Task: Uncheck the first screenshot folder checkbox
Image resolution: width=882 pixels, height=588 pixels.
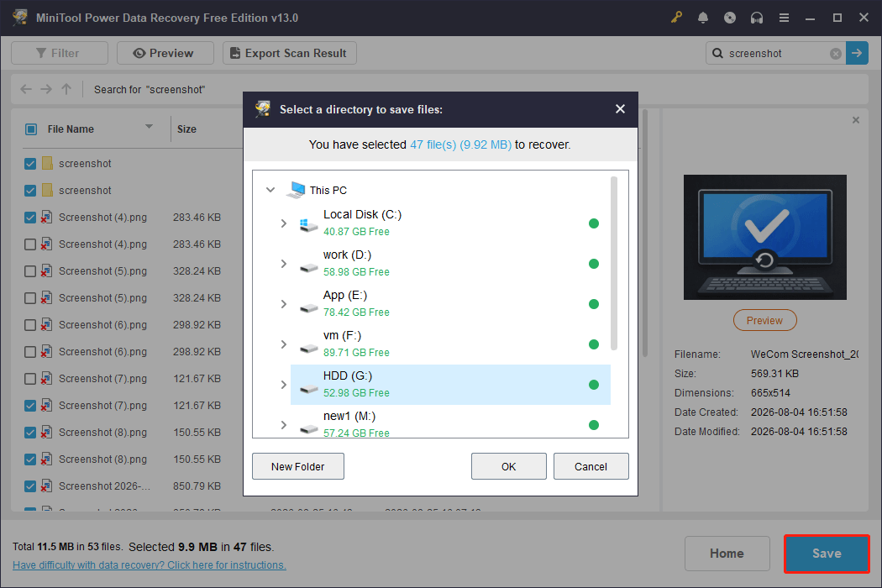Action: coord(30,164)
